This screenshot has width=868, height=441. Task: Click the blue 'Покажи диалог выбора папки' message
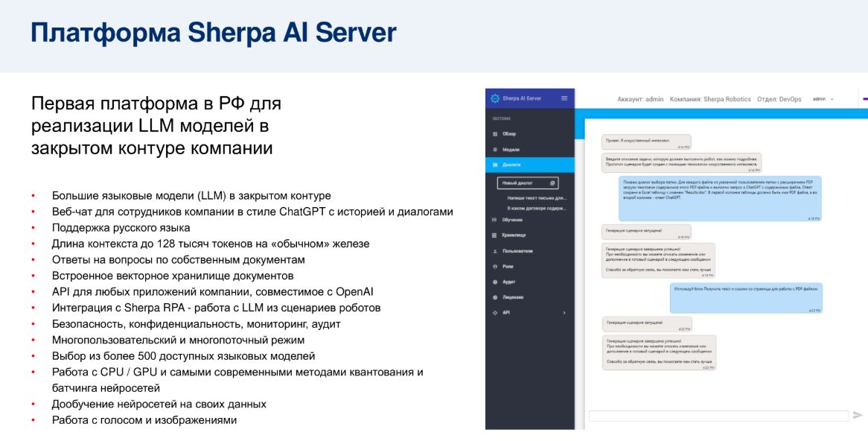[x=720, y=199]
